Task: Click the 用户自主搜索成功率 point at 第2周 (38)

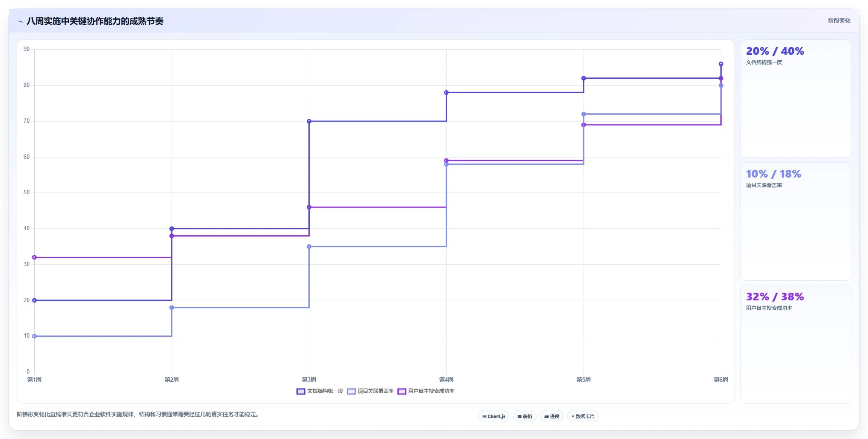Action: (x=172, y=236)
